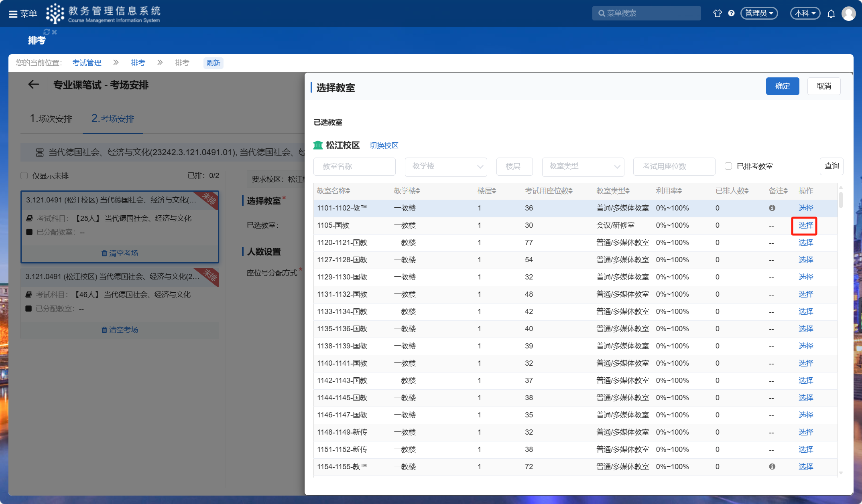The height and width of the screenshot is (504, 862).
Task: Expand the 教室类型 dropdown
Action: pyautogui.click(x=583, y=166)
